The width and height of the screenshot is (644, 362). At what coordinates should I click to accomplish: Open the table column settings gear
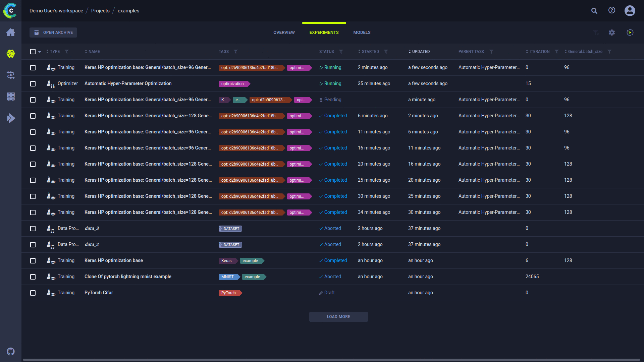click(x=612, y=33)
